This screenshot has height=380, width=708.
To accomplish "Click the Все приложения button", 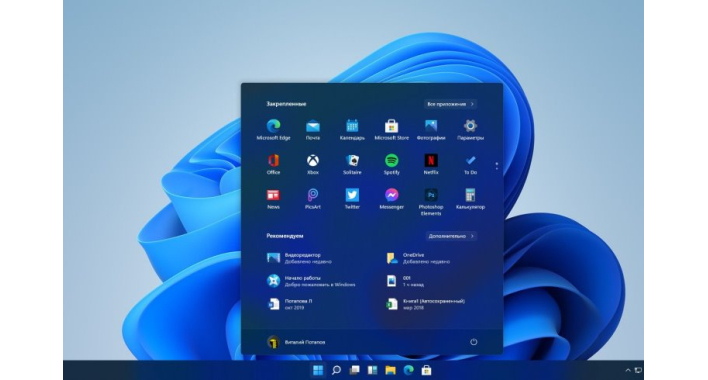I will coord(450,104).
